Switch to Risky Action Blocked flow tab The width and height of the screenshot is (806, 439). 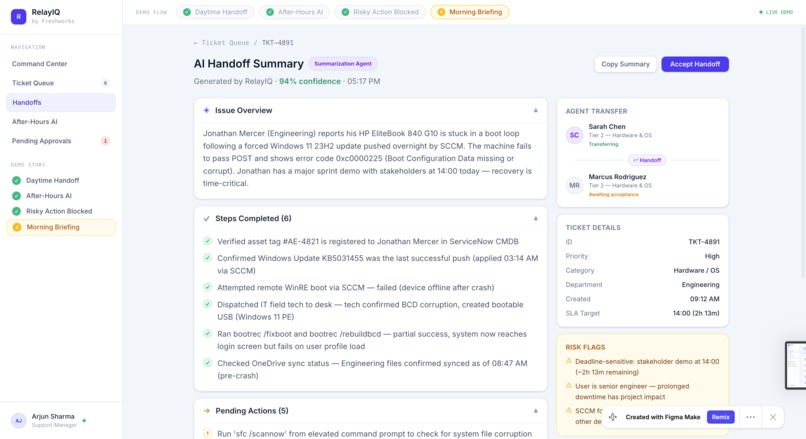tap(380, 12)
